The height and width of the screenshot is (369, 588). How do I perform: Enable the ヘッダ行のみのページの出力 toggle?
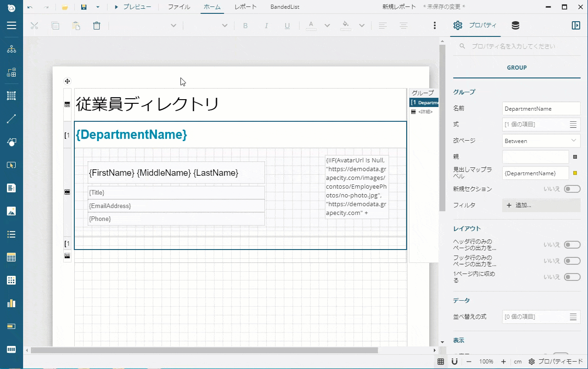[572, 245]
